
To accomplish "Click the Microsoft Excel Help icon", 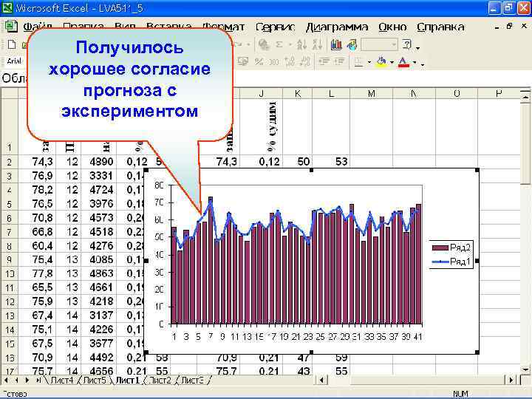I will (407, 44).
